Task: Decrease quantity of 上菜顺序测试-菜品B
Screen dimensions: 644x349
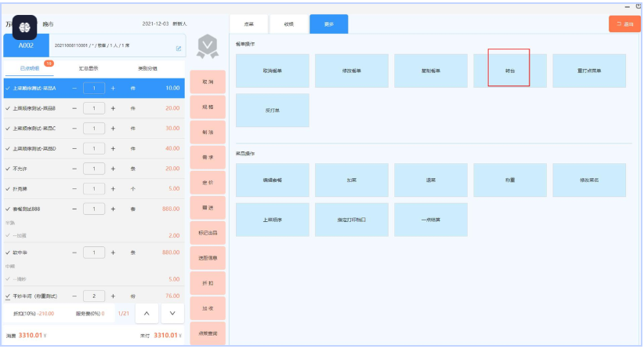Action: 74,107
